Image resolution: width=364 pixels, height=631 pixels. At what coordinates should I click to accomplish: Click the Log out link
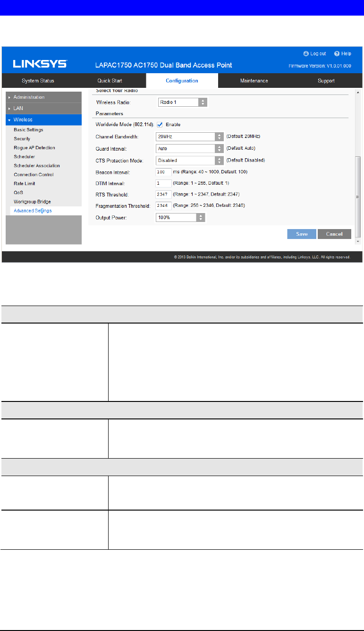pyautogui.click(x=318, y=54)
